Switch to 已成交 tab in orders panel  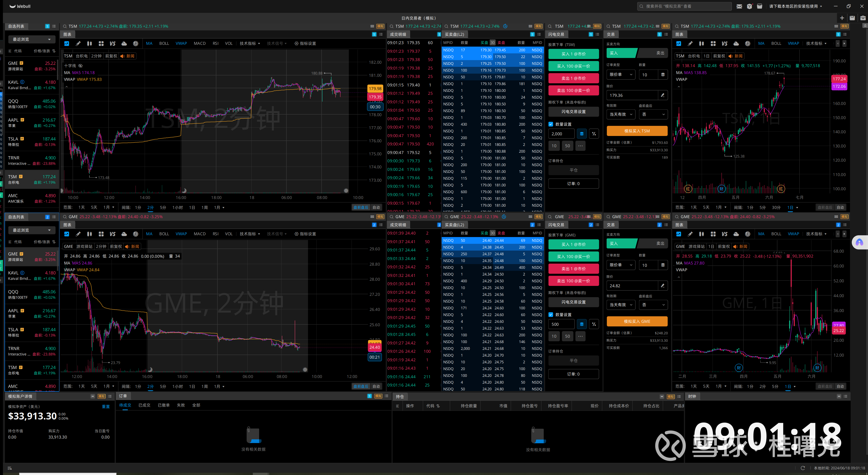click(x=144, y=405)
